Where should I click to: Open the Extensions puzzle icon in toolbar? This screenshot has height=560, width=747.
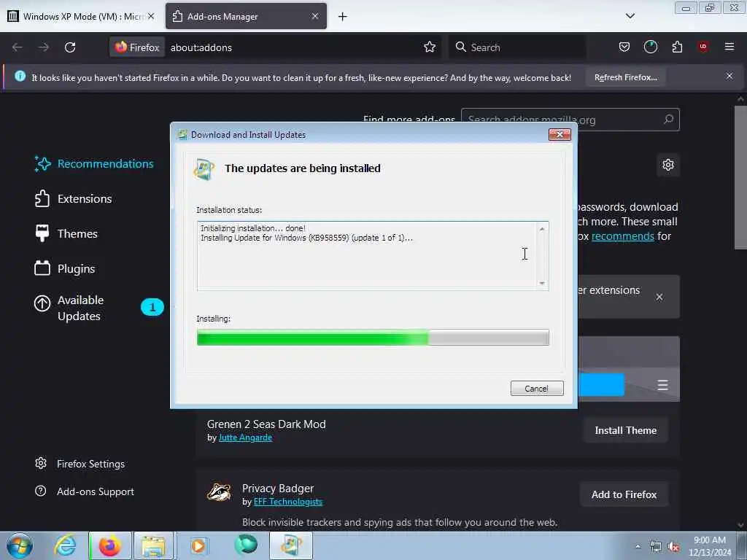(677, 47)
